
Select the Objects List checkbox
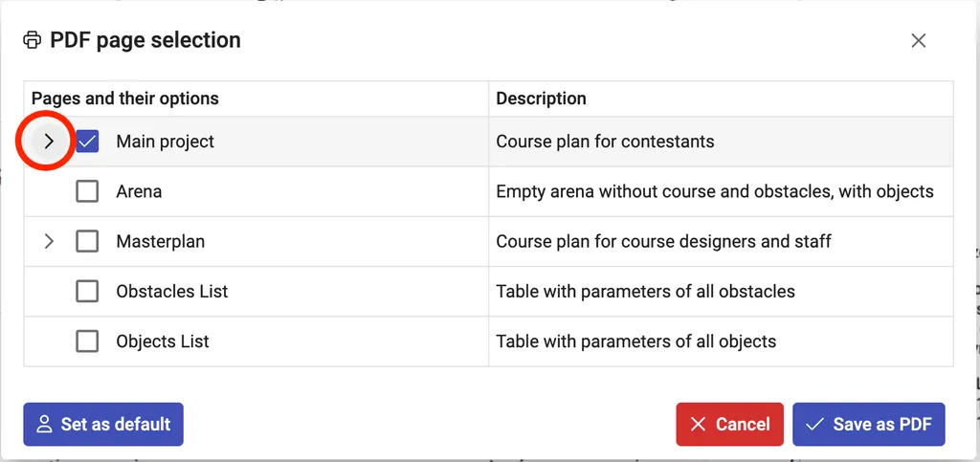pyautogui.click(x=87, y=341)
